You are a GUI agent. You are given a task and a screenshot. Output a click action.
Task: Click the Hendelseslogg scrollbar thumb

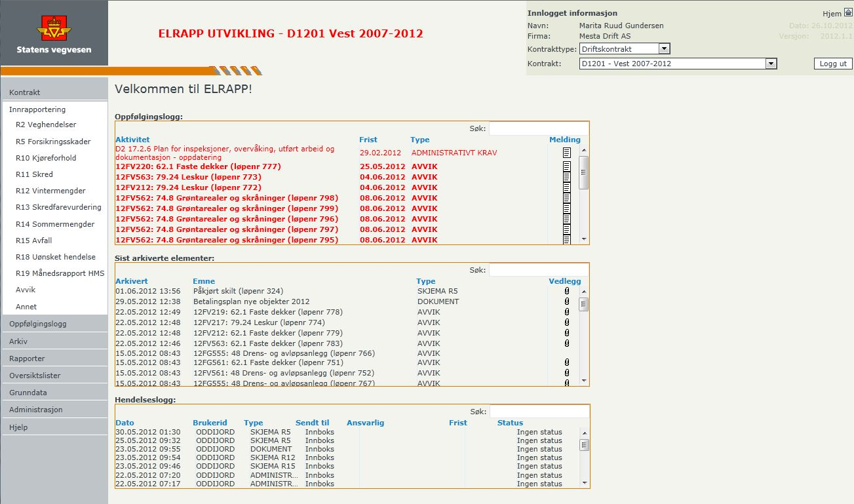[584, 445]
